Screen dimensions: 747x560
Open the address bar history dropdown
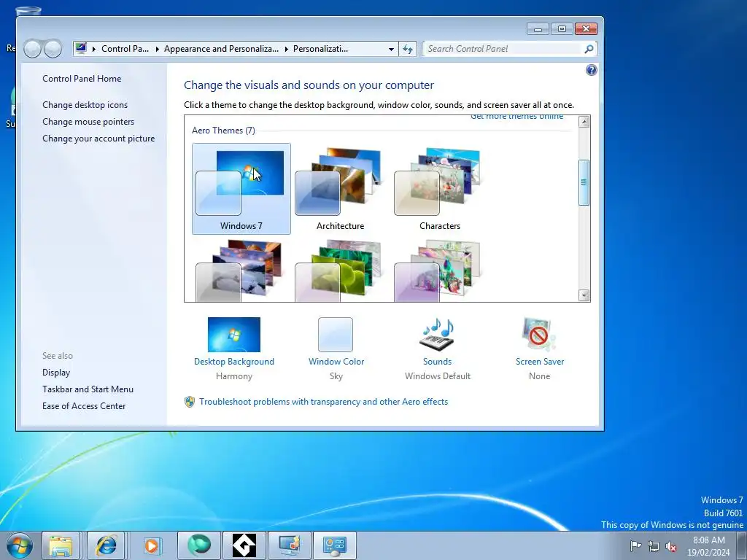click(x=391, y=49)
